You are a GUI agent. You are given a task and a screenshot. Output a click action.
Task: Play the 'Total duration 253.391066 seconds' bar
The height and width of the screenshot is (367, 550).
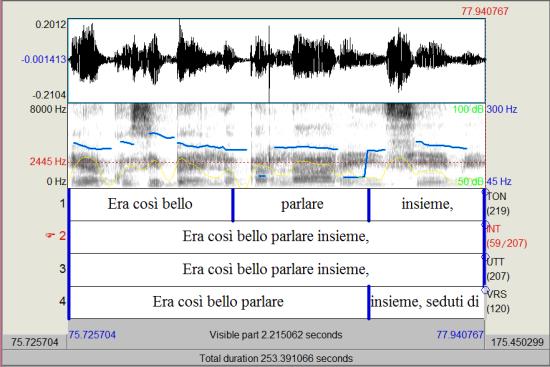276,358
